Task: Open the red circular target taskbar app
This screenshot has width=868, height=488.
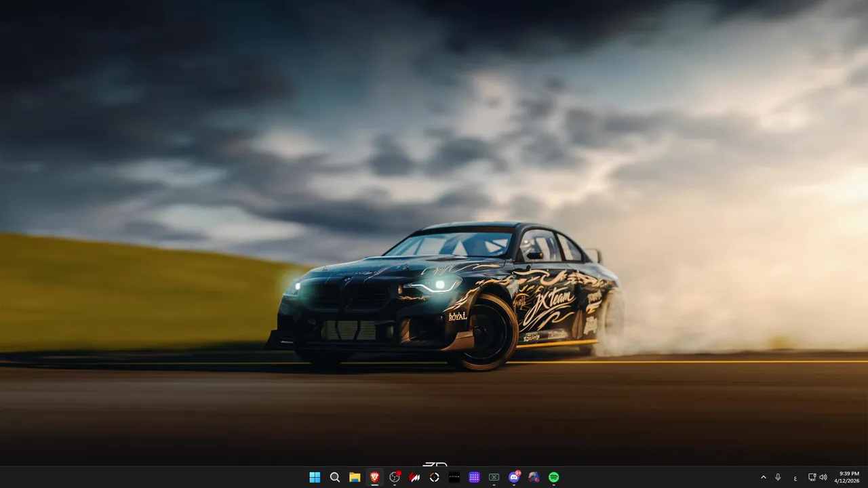Action: pos(435,477)
